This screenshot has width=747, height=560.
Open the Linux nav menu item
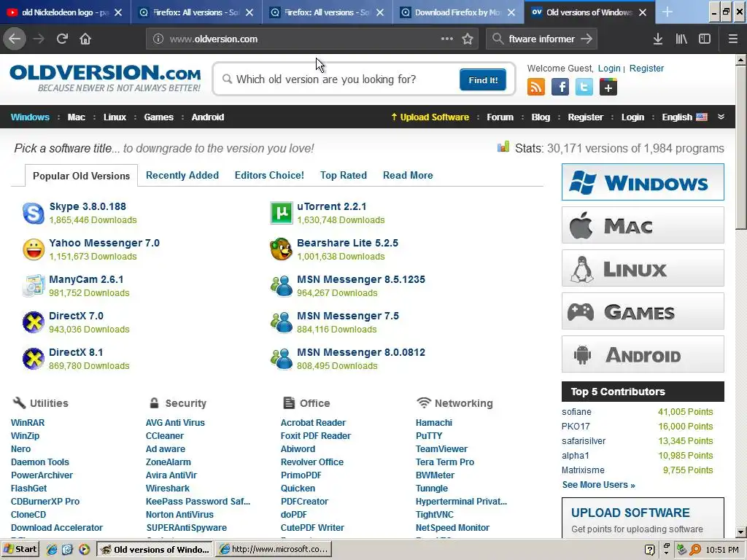[x=115, y=117]
